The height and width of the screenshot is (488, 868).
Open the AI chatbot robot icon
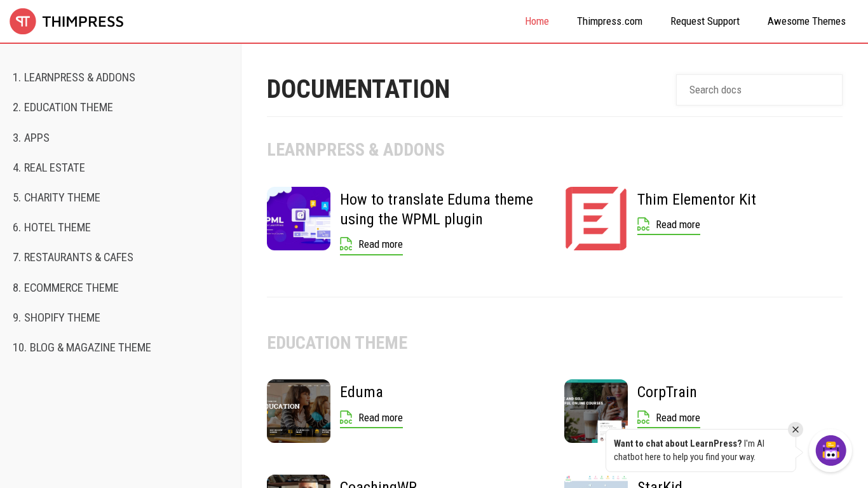[x=831, y=451]
